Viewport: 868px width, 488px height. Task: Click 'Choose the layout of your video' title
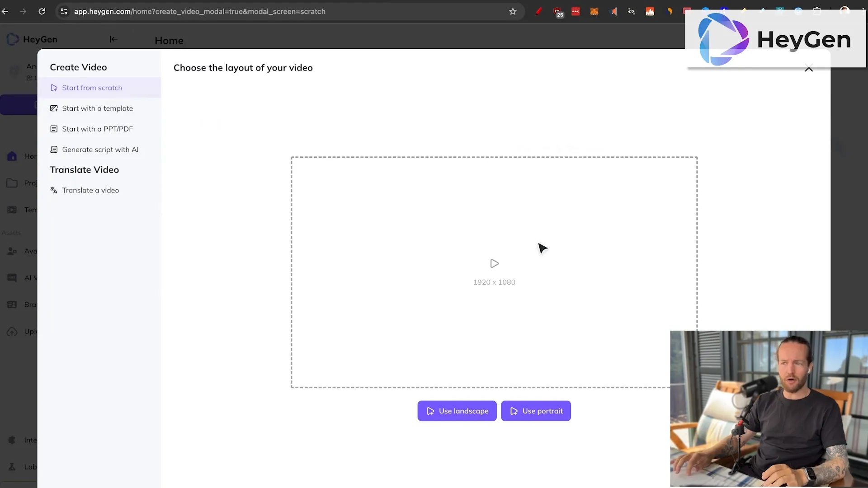[x=243, y=68]
